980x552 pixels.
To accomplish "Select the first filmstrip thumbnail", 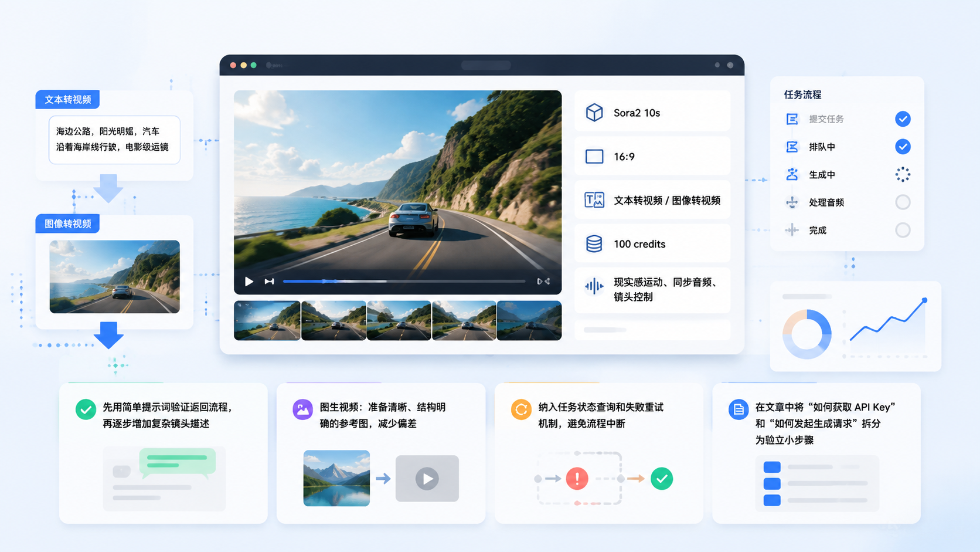I will pyautogui.click(x=267, y=320).
